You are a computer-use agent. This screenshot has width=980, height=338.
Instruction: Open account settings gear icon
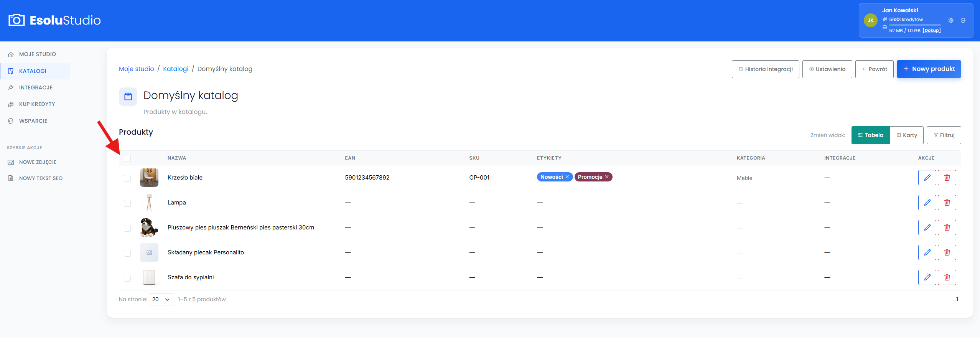951,20
